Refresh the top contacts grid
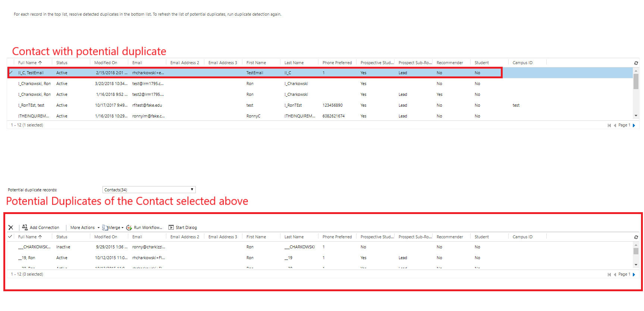 coord(636,63)
